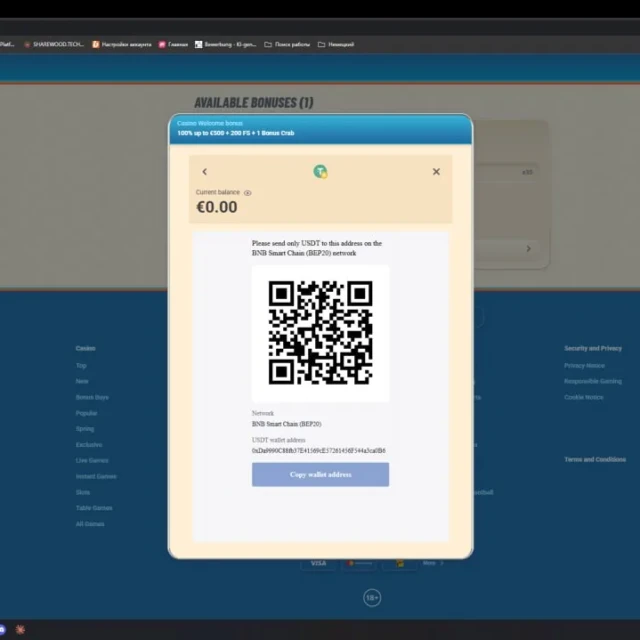Screen dimensions: 640x640
Task: Click the USDT Tether coin icon
Action: (320, 171)
